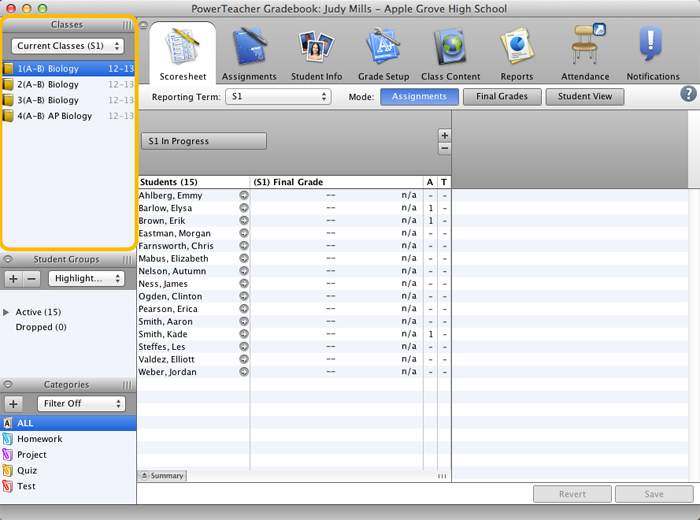Open arrow icon next to Barlow, Elysa
Screen dimensions: 700x520
[244, 208]
